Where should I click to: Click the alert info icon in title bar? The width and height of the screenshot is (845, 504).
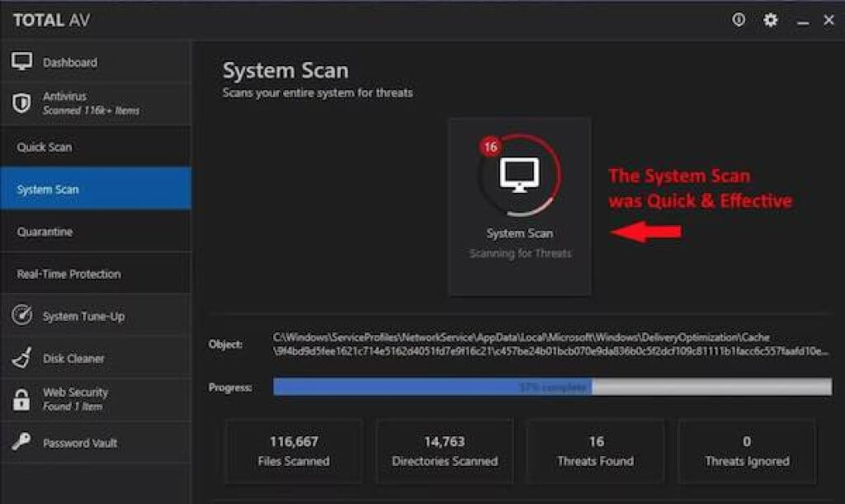(739, 21)
